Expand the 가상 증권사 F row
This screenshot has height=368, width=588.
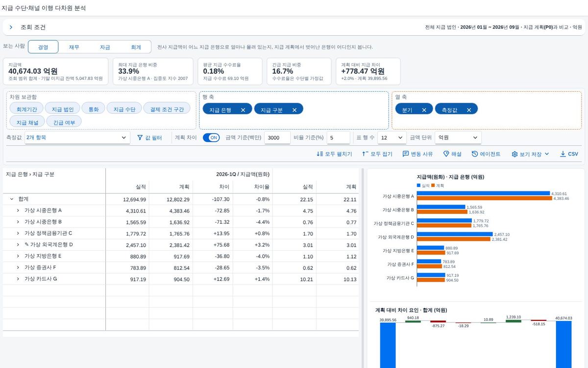click(x=18, y=267)
